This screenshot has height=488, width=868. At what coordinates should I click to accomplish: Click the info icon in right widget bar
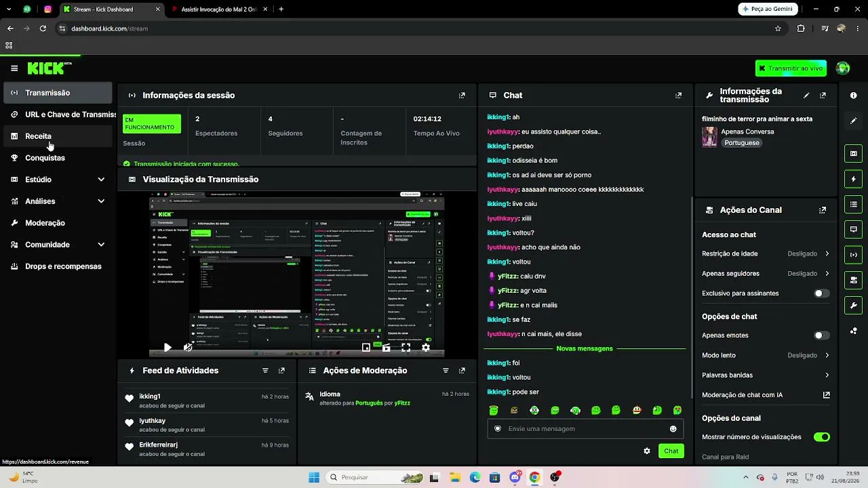pyautogui.click(x=854, y=96)
